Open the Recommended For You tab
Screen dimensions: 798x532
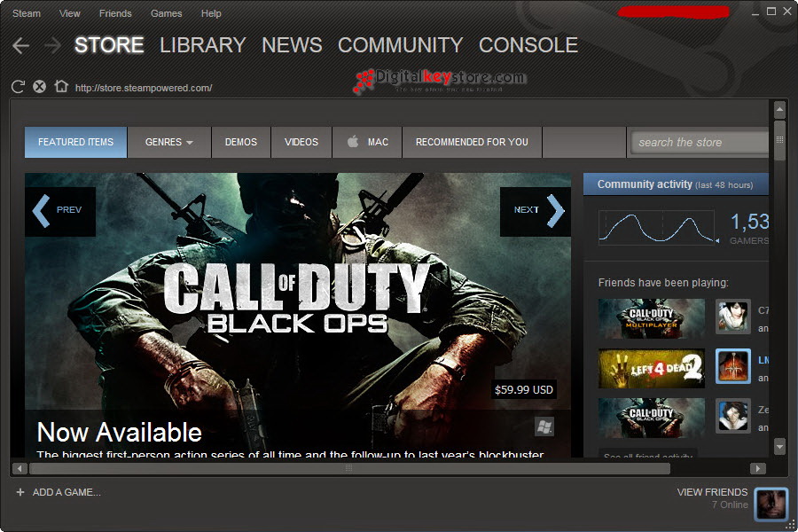tap(472, 142)
